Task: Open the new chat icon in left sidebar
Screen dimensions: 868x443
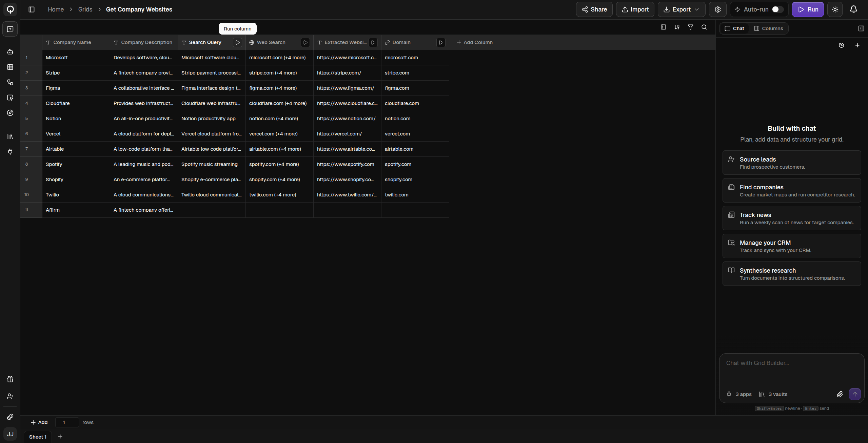Action: coord(10,29)
